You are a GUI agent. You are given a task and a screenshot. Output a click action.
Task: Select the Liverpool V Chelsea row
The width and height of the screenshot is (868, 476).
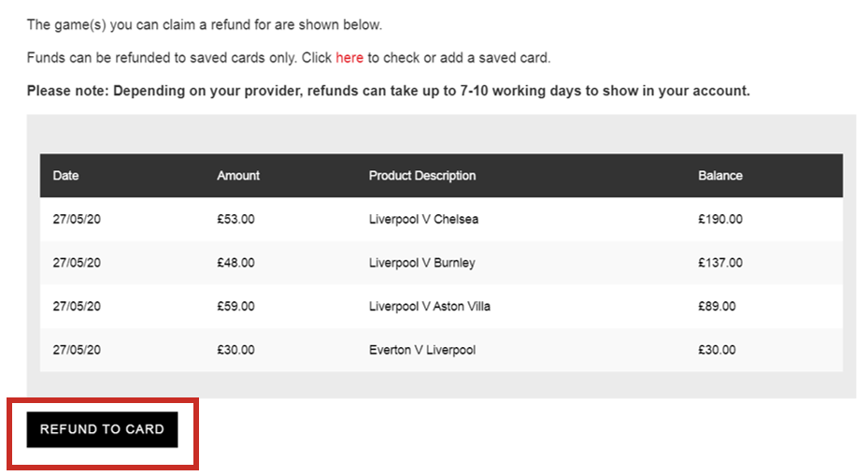(x=423, y=220)
